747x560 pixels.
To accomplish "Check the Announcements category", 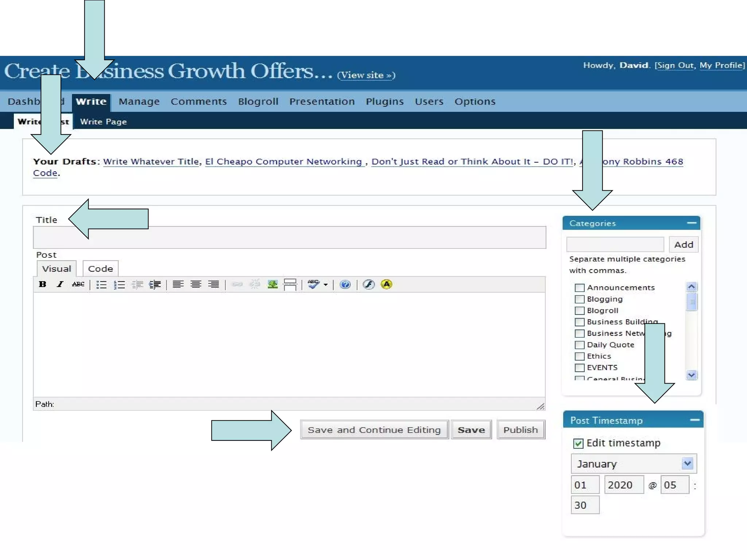I will pyautogui.click(x=579, y=288).
